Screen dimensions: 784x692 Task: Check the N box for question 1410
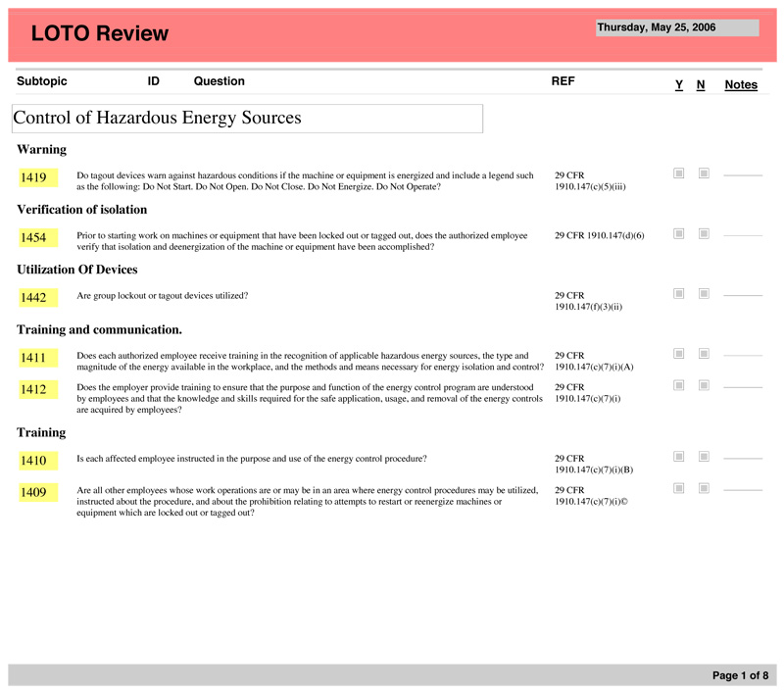click(x=704, y=457)
